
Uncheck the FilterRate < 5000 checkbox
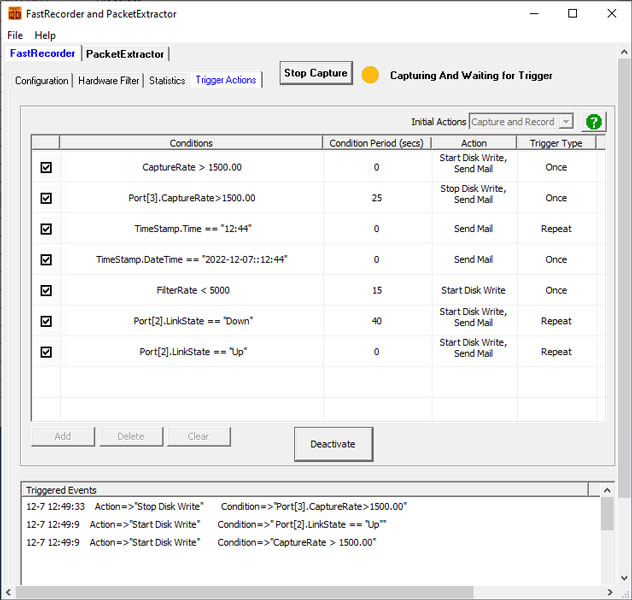(46, 290)
